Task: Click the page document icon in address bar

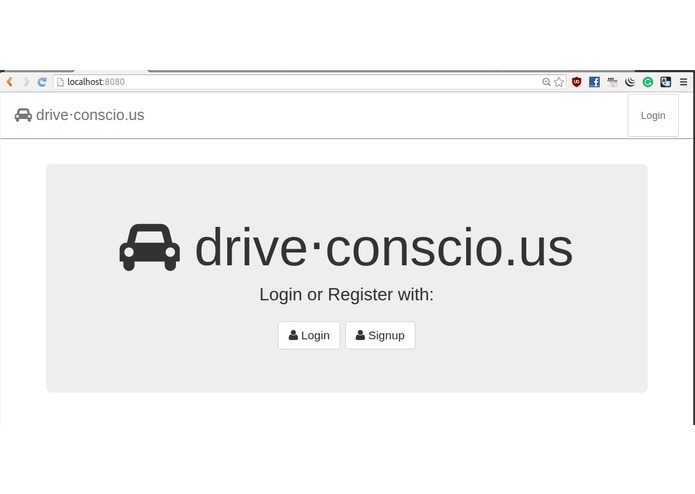Action: pyautogui.click(x=60, y=82)
